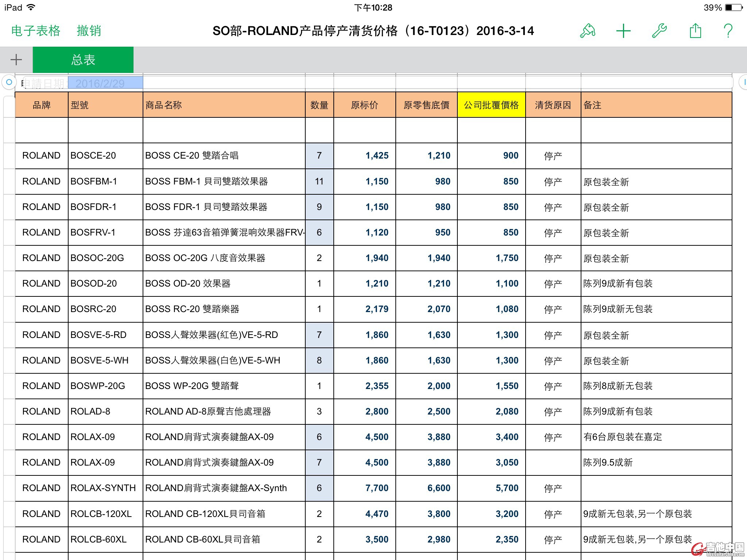Select note 陈列8成新无包装
Image resolution: width=747 pixels, height=560 pixels.
[656, 386]
